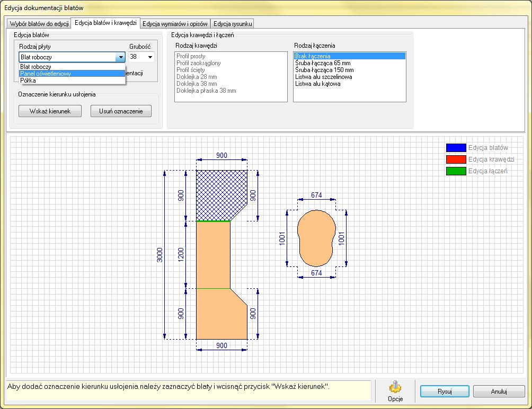Select Profil ścięty edge type
532x409 pixels.
(230, 70)
